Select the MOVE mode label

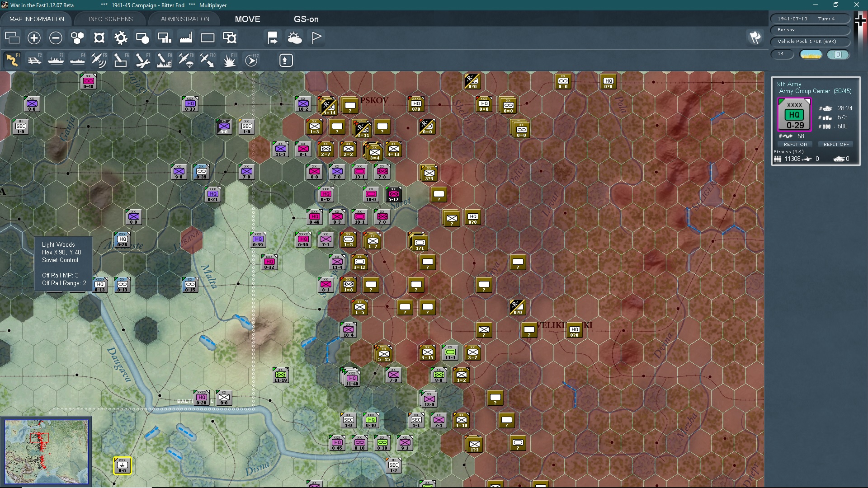pyautogui.click(x=247, y=19)
